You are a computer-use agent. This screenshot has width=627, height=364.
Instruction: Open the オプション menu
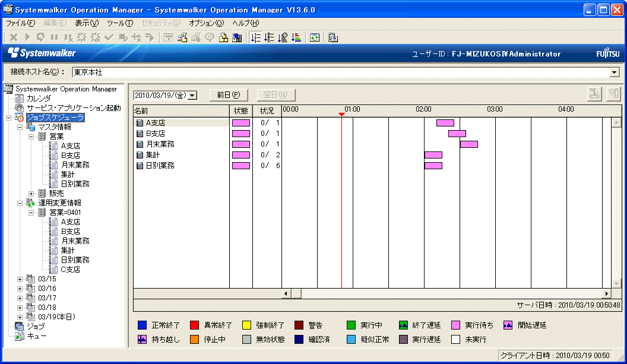point(207,23)
